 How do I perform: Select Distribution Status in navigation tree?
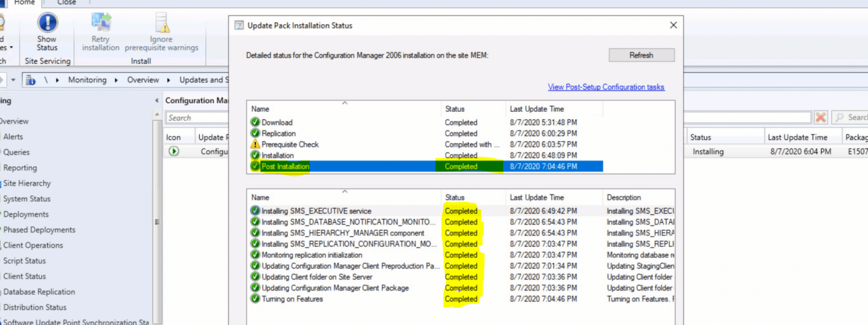[x=35, y=307]
